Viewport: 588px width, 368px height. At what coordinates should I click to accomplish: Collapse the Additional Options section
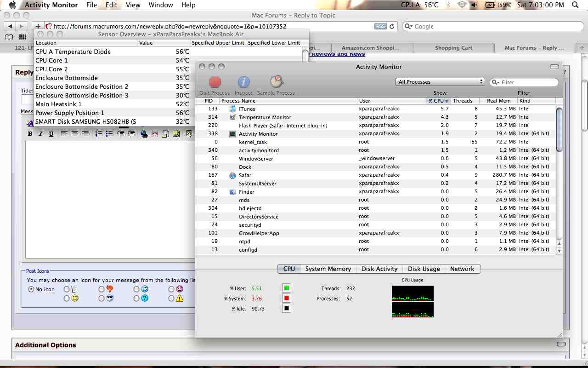click(561, 344)
